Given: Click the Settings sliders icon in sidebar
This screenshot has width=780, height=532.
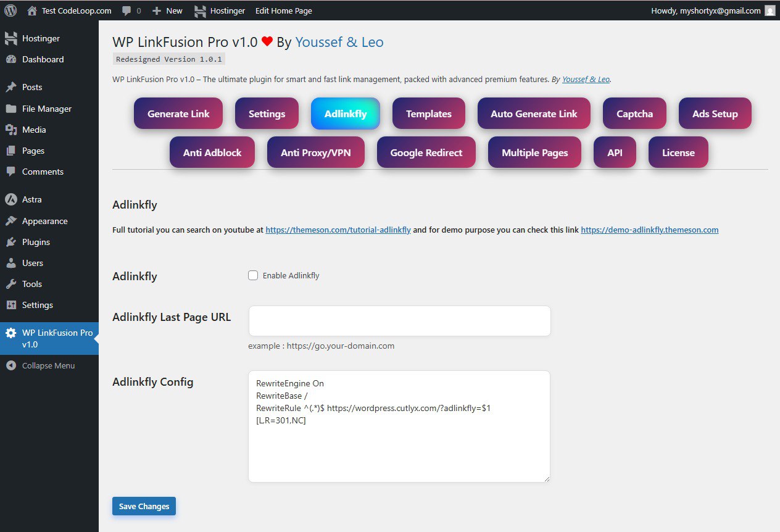Looking at the screenshot, I should coord(10,305).
